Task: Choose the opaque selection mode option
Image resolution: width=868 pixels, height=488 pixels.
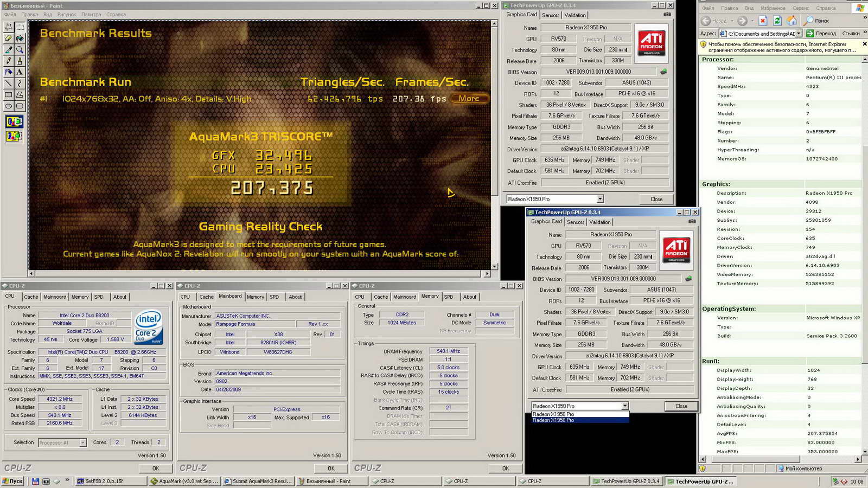Action: pos(14,121)
